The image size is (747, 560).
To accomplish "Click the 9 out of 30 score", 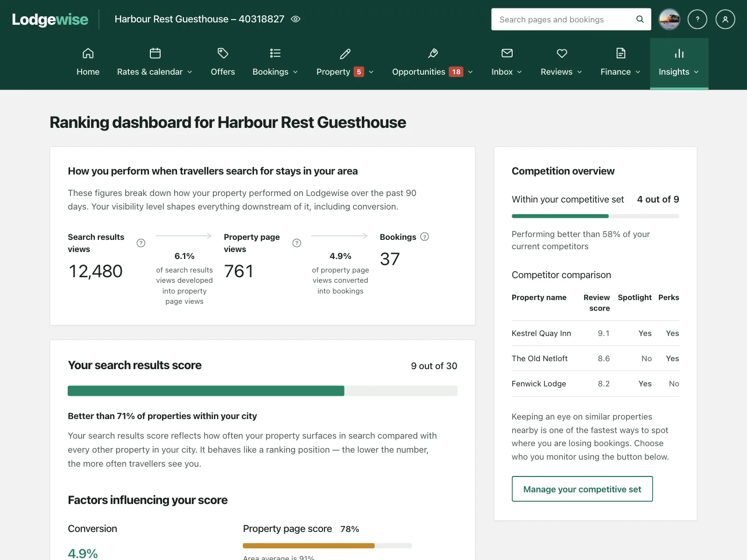I will point(434,366).
